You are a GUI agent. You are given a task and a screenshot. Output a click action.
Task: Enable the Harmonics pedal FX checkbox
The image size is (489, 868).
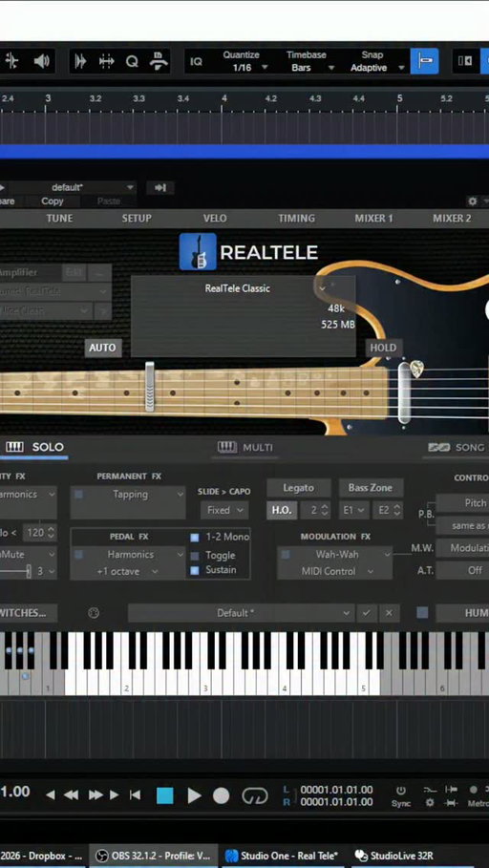tap(78, 554)
